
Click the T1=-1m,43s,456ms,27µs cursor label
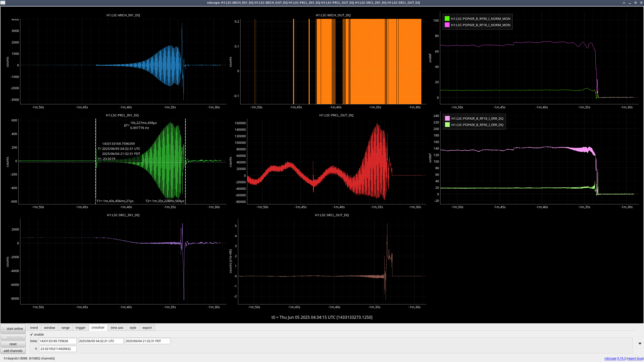(115, 201)
